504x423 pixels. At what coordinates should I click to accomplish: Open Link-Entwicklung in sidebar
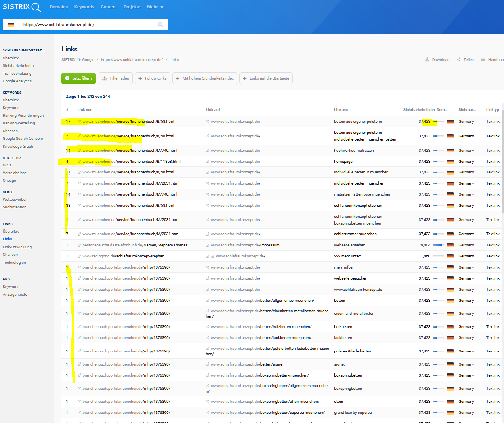17,247
